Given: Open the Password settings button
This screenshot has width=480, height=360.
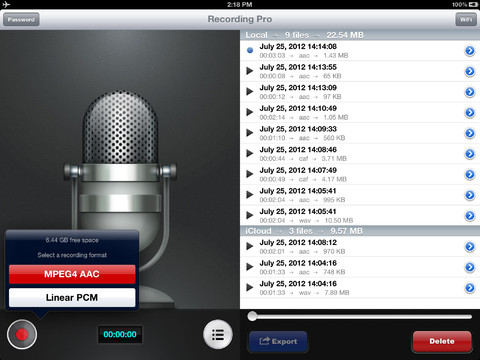Looking at the screenshot, I should tap(21, 19).
